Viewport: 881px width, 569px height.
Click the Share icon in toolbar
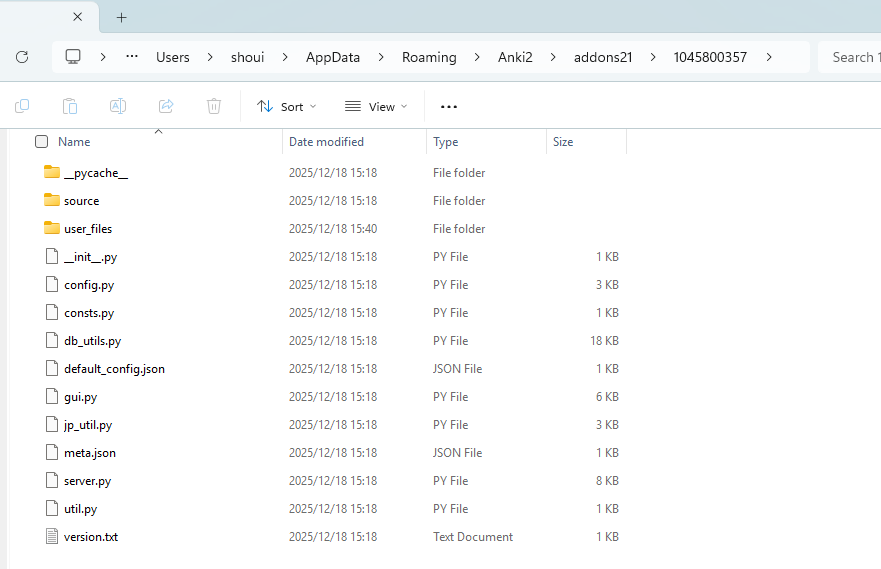[x=166, y=106]
